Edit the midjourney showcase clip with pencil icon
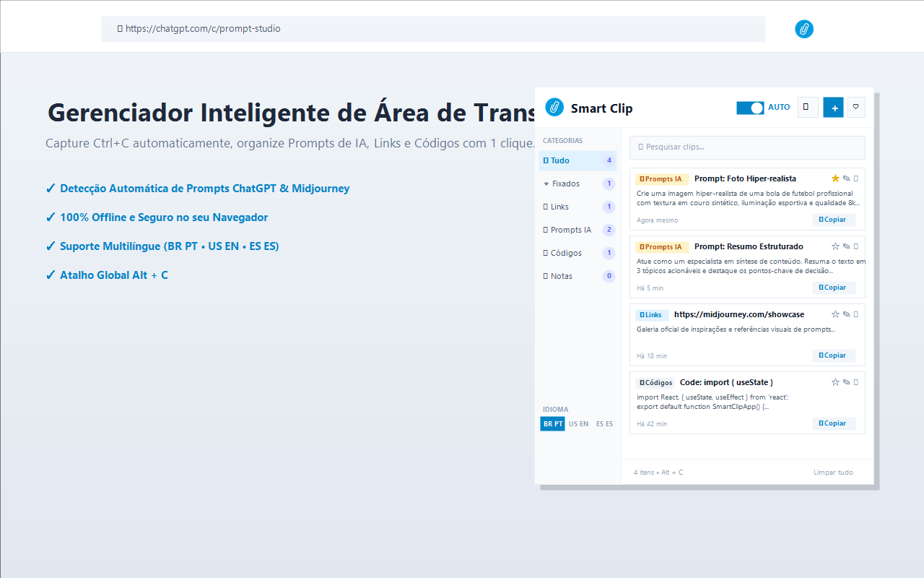 (x=846, y=314)
